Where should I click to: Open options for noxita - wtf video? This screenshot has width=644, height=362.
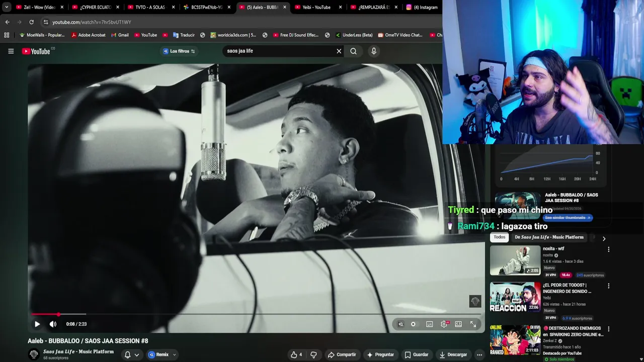[608, 249]
